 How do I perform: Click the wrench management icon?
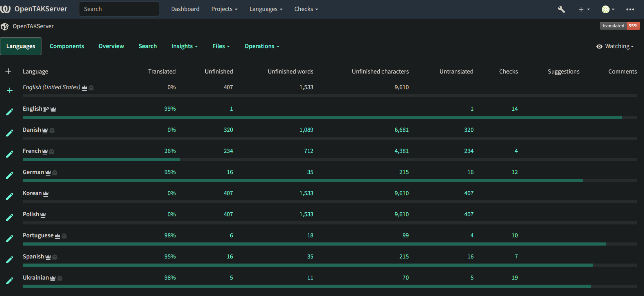[561, 9]
